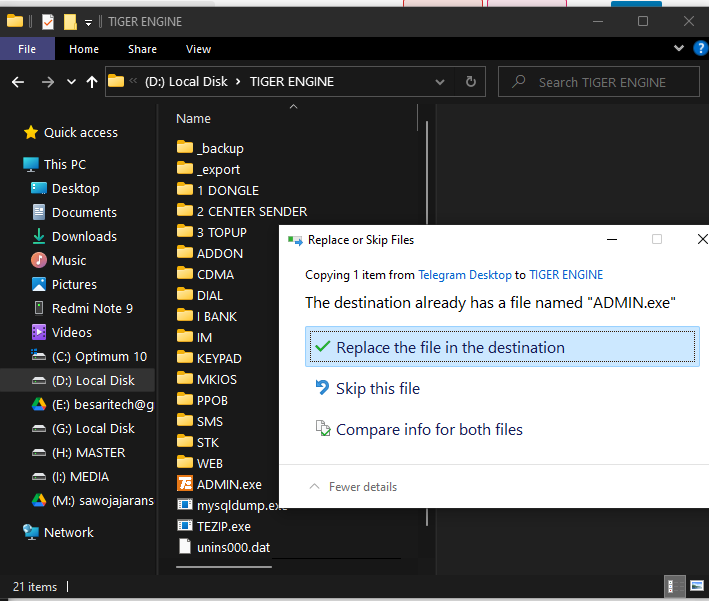Viewport: 709px width, 601px height.
Task: Click the refresh icon in address bar
Action: (x=471, y=82)
